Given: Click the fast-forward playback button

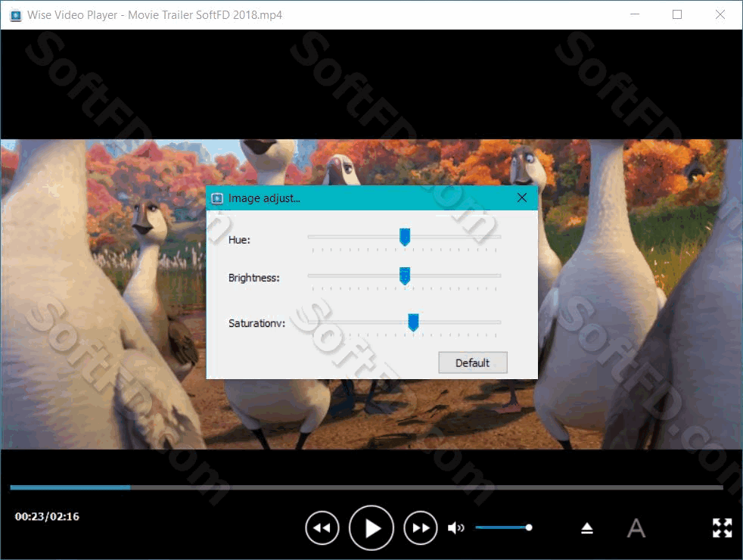Looking at the screenshot, I should 421,527.
